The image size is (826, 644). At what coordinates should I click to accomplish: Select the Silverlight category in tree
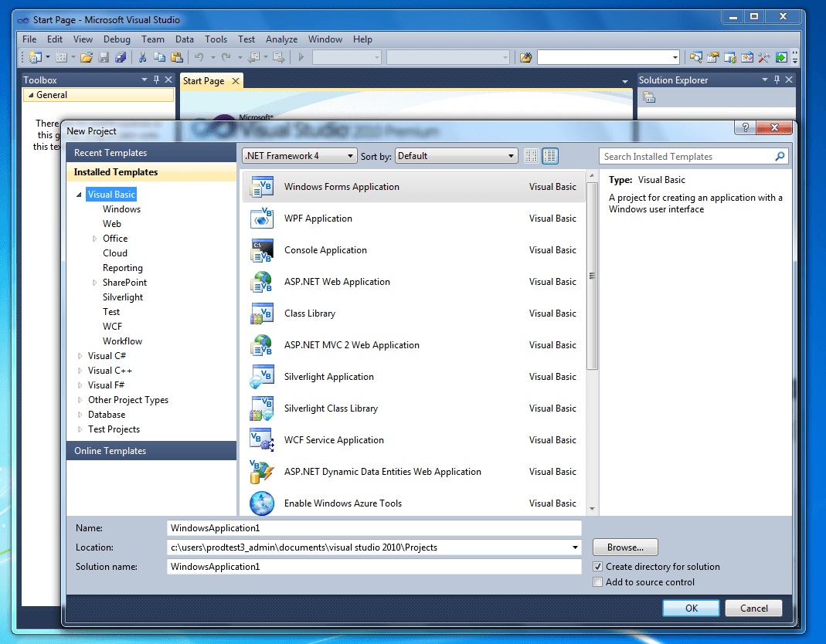(x=123, y=297)
